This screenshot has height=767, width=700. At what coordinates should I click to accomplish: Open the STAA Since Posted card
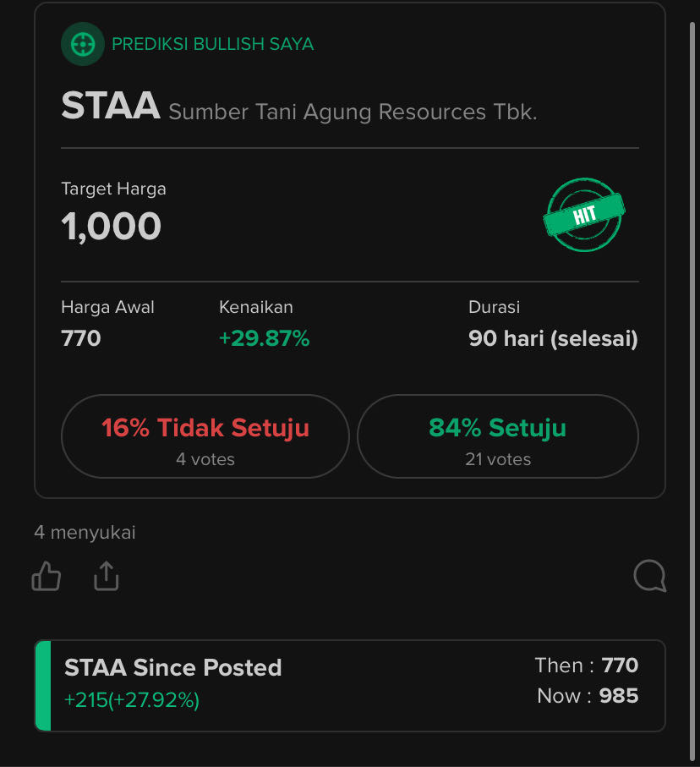point(350,686)
